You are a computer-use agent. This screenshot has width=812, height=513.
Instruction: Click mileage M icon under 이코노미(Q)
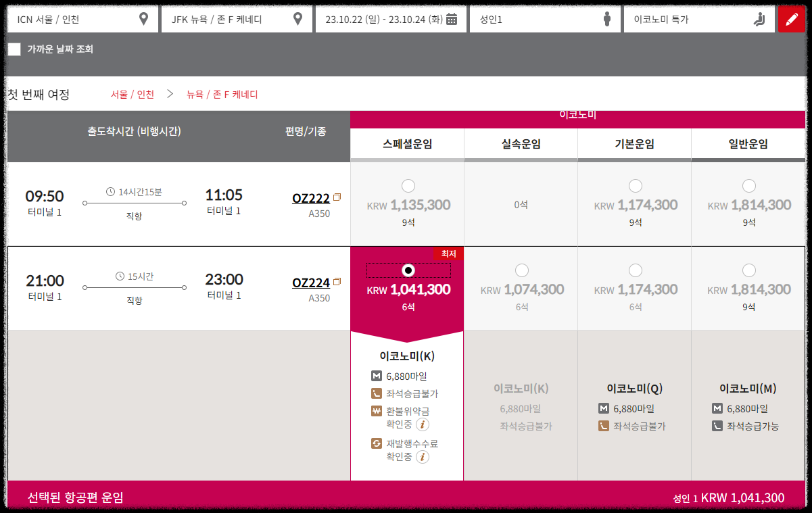pyautogui.click(x=604, y=409)
